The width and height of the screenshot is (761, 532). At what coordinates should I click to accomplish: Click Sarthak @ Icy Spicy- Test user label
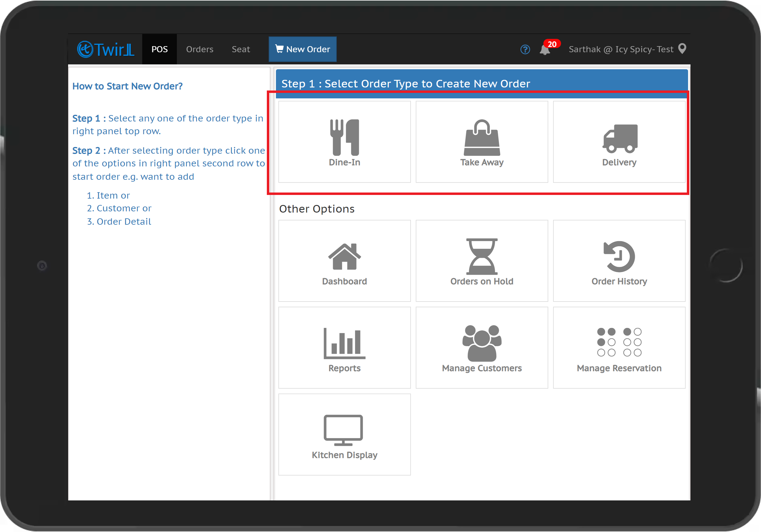click(x=621, y=49)
